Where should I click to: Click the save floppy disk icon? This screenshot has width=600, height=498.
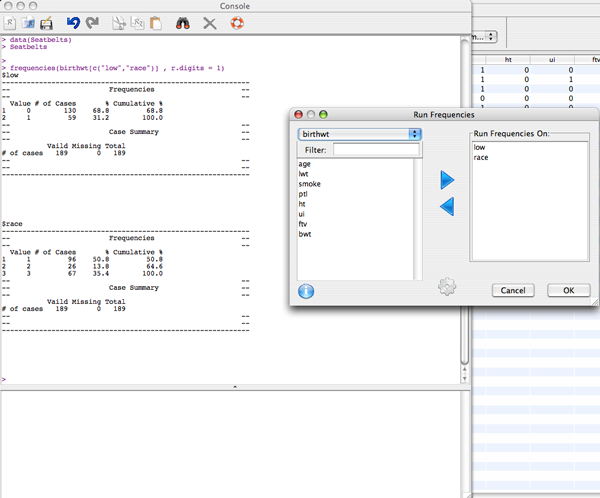(x=46, y=24)
